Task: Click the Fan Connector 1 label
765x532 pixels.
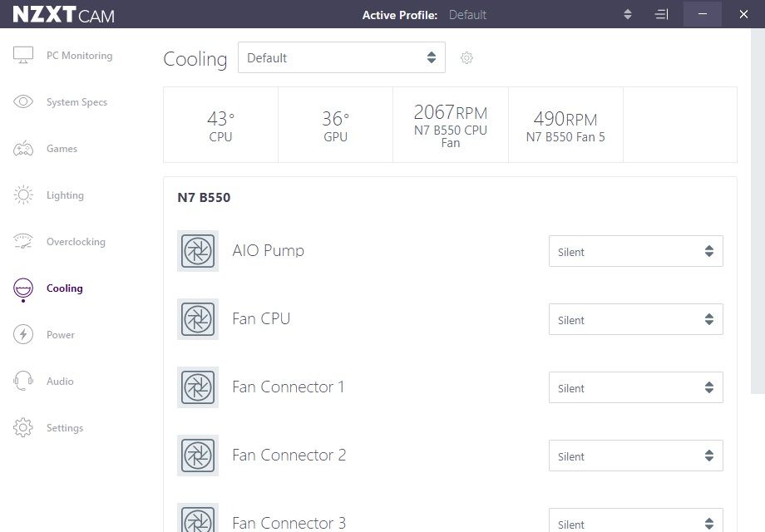Action: (x=289, y=387)
